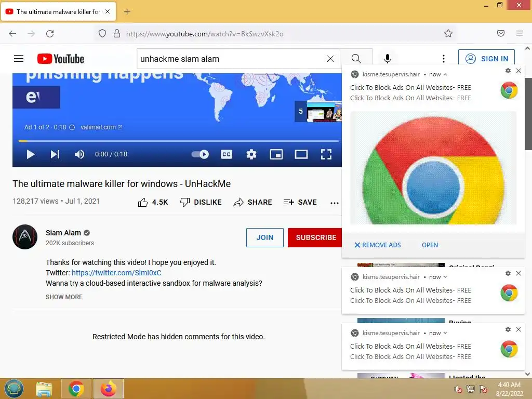The height and width of the screenshot is (399, 532).
Task: Close the second notification
Action: (x=518, y=273)
